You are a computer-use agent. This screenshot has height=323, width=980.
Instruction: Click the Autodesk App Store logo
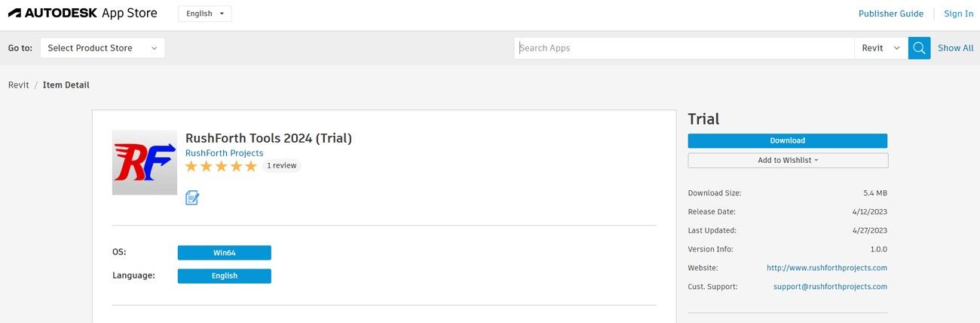83,14
